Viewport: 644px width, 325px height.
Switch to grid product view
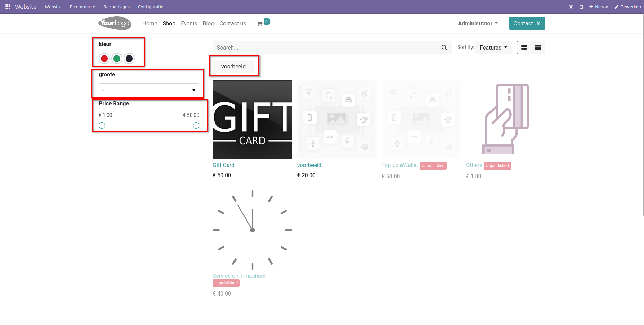523,48
